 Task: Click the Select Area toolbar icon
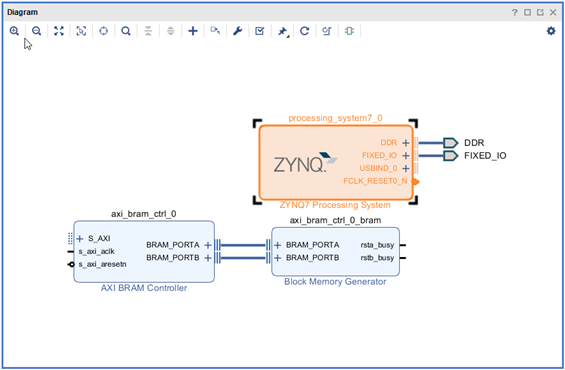(x=81, y=31)
